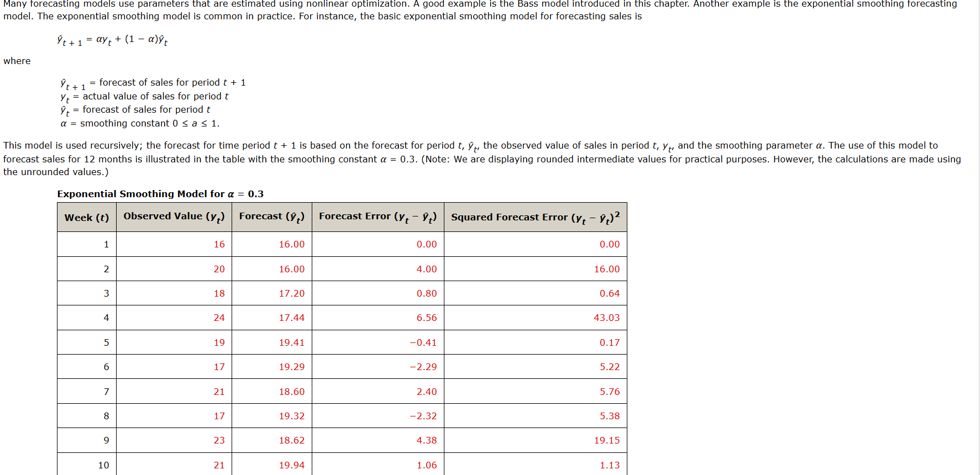Click forecast error −2.29 in week 6
This screenshot has width=980, height=475.
coord(423,367)
